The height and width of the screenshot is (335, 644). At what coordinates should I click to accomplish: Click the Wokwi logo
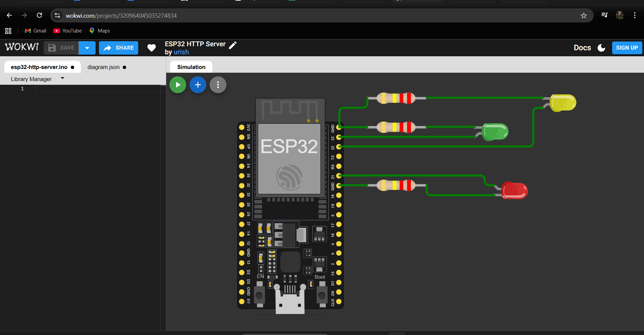pos(22,47)
